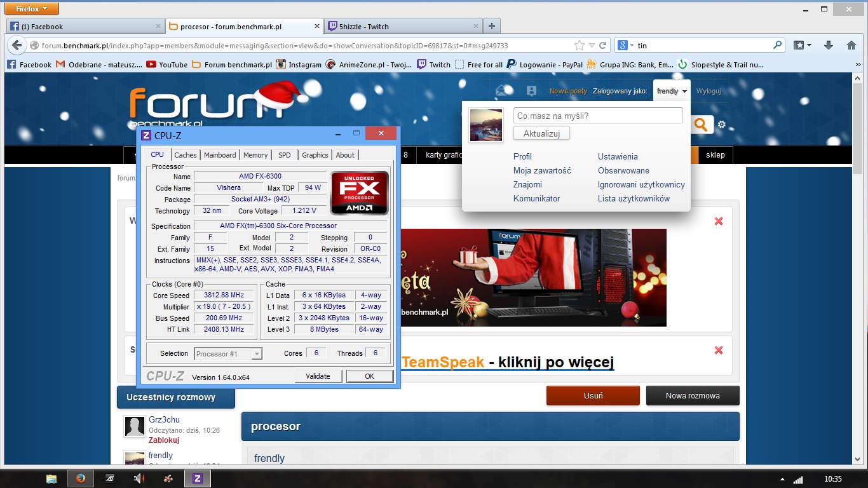This screenshot has height=488, width=868.
Task: Open the Google search engine selector
Action: coord(625,46)
